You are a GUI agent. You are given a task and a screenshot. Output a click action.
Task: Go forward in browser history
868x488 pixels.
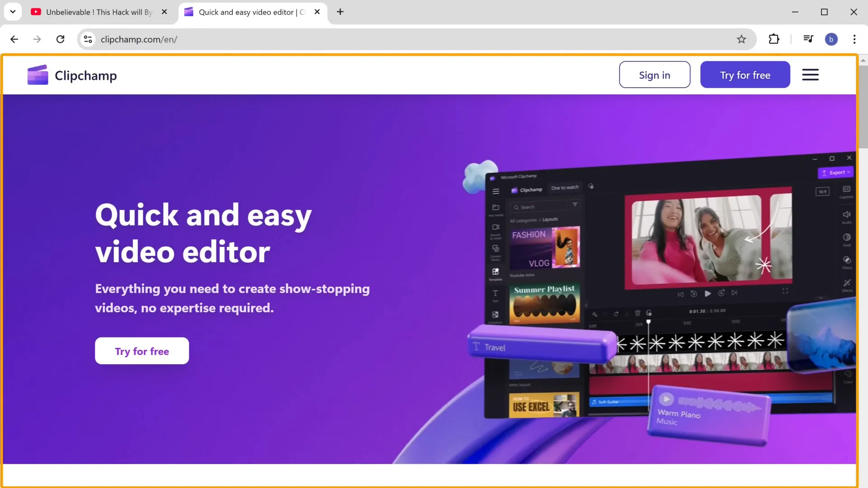37,39
